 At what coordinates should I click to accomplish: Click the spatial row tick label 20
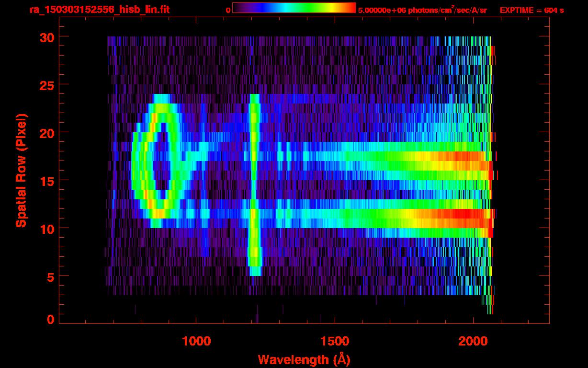coord(46,132)
